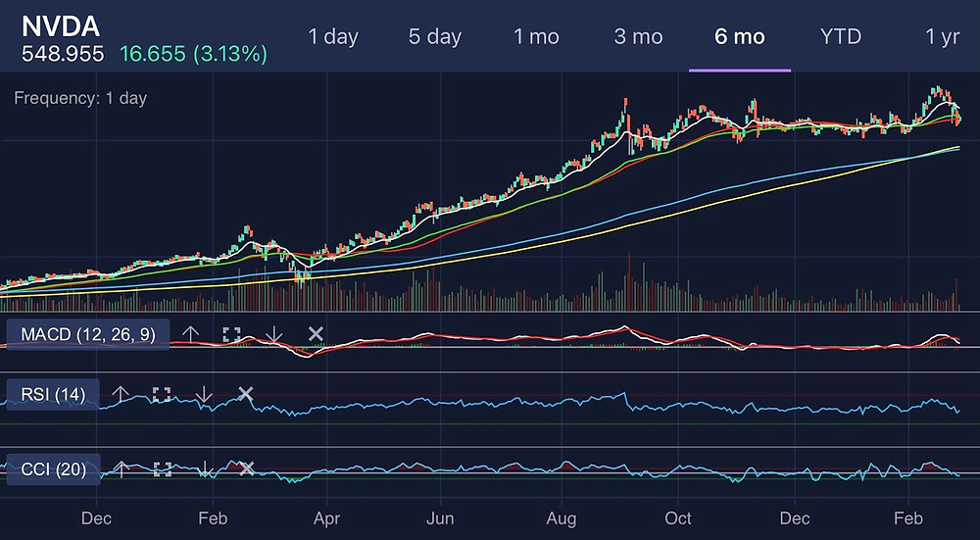Remove the CCI indicator with X
The image size is (980, 540).
(247, 468)
